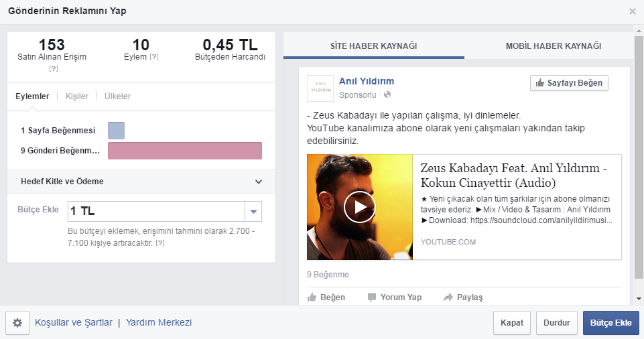Click the Durdur button to stop the ad
Image resolution: width=644 pixels, height=339 pixels.
point(556,323)
